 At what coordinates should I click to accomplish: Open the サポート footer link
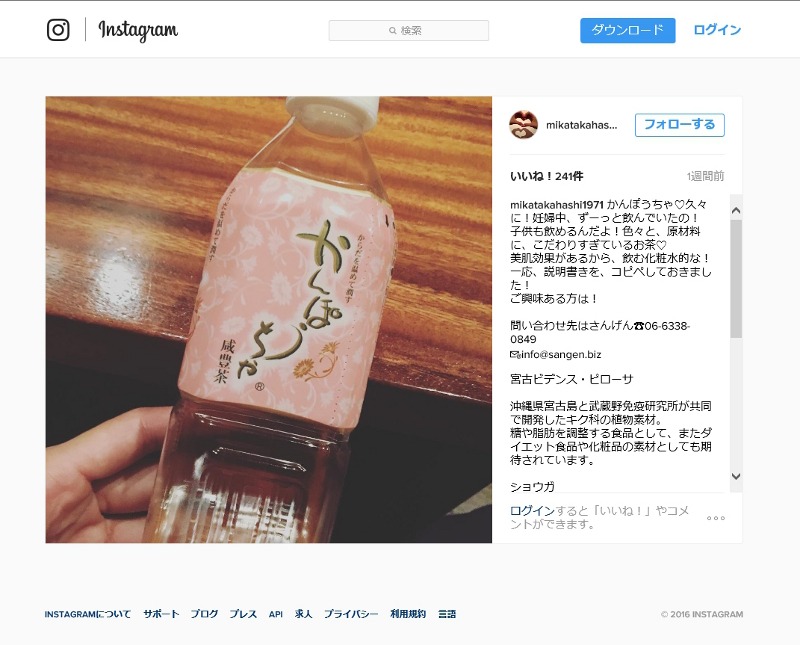click(x=161, y=614)
